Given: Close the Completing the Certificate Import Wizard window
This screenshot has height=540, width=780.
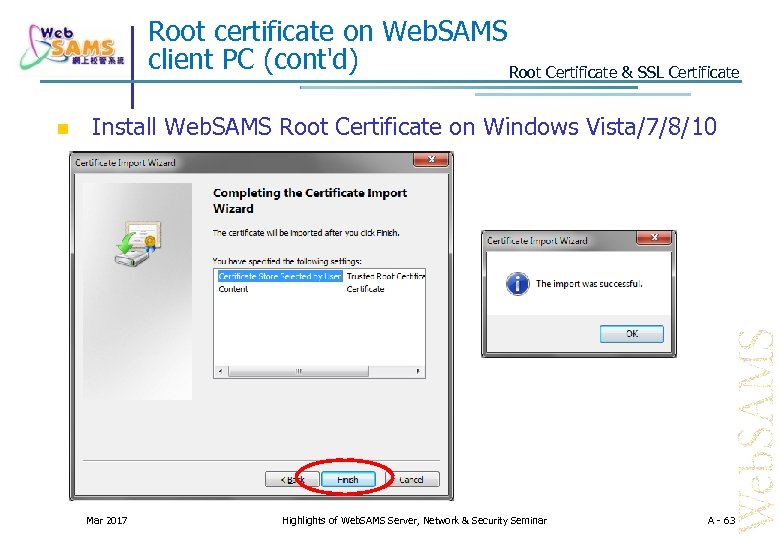Looking at the screenshot, I should (x=431, y=160).
